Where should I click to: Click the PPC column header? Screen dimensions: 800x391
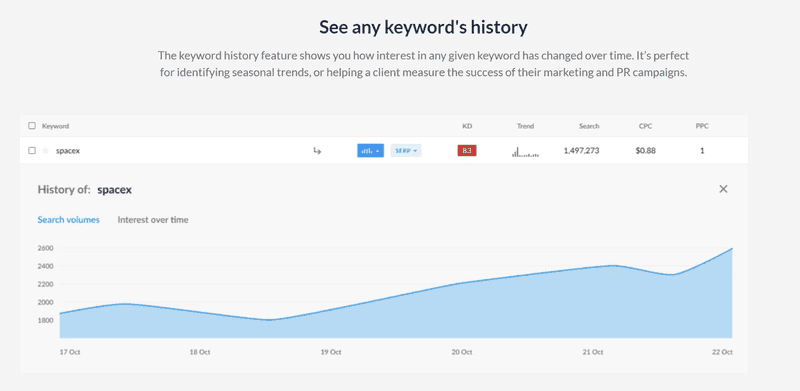click(x=702, y=126)
